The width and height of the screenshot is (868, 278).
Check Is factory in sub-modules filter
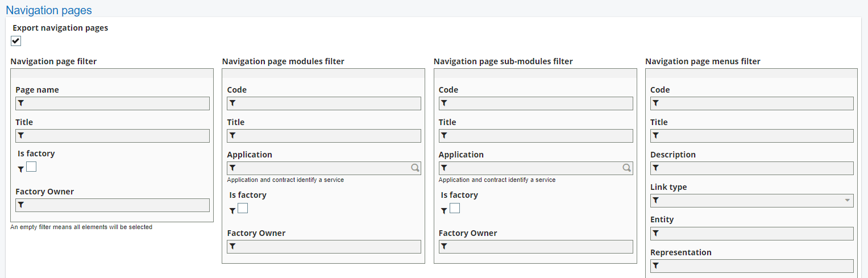(x=455, y=208)
